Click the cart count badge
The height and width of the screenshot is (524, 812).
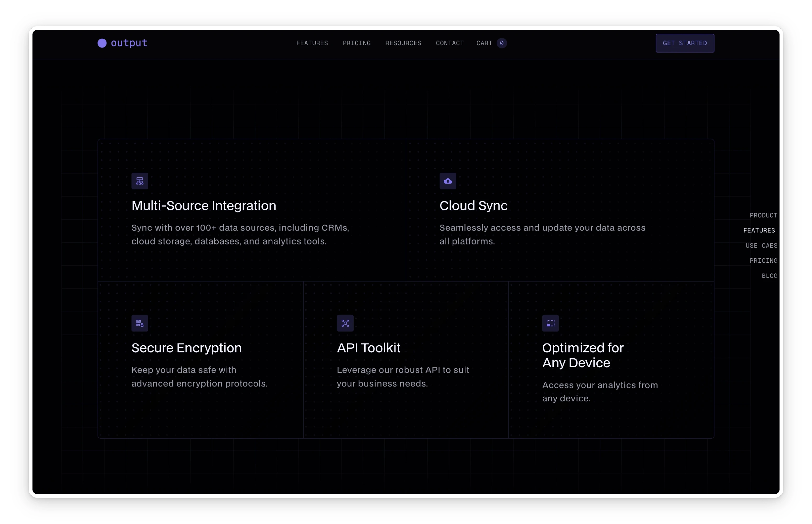tap(501, 43)
